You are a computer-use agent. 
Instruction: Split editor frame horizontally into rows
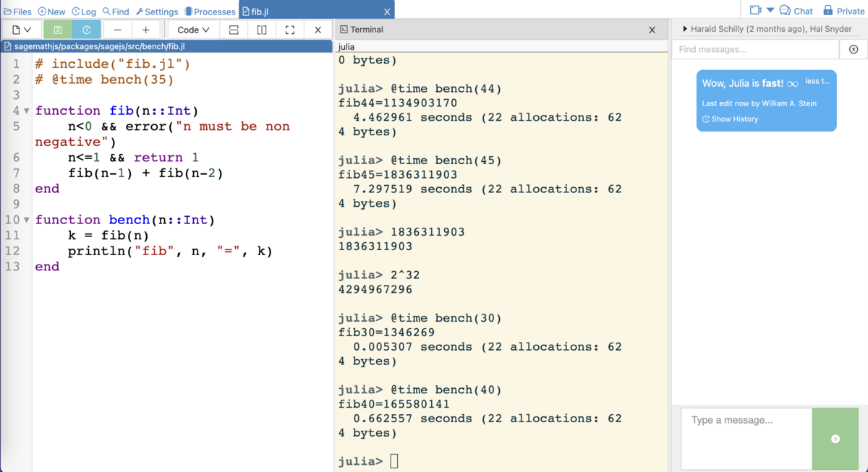[234, 30]
